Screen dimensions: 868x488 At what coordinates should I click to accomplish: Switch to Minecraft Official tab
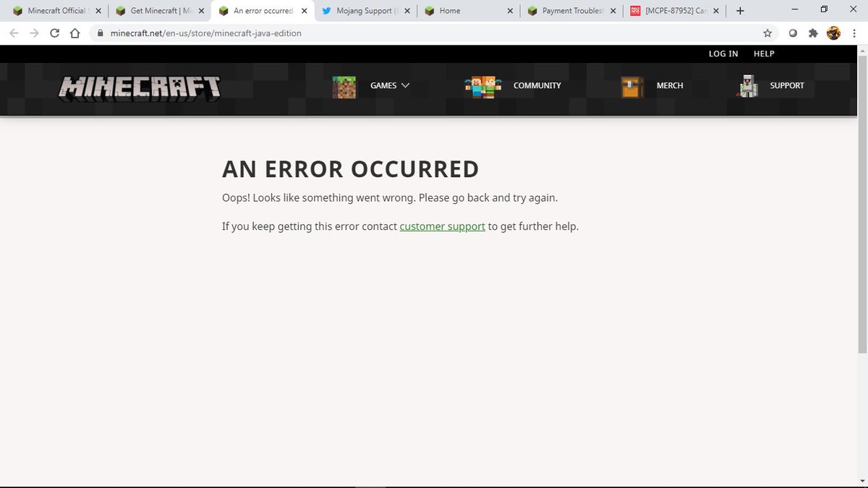[x=56, y=11]
